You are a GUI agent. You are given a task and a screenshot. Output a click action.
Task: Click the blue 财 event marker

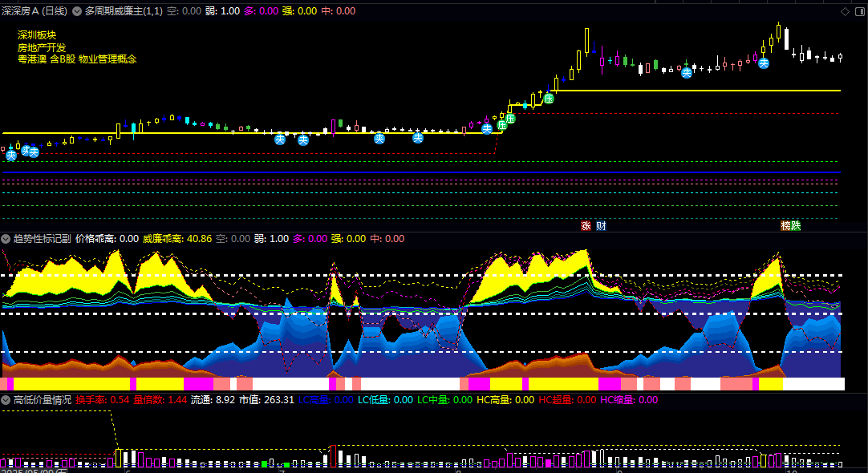(601, 226)
